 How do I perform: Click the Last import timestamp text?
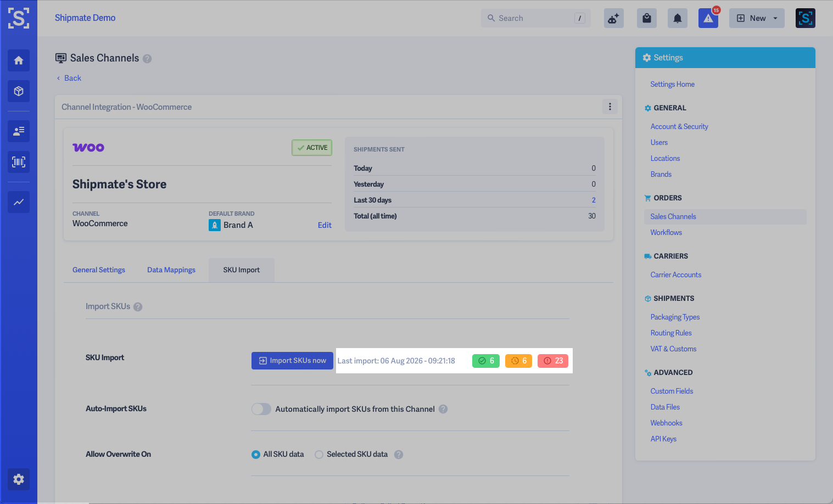pyautogui.click(x=396, y=361)
